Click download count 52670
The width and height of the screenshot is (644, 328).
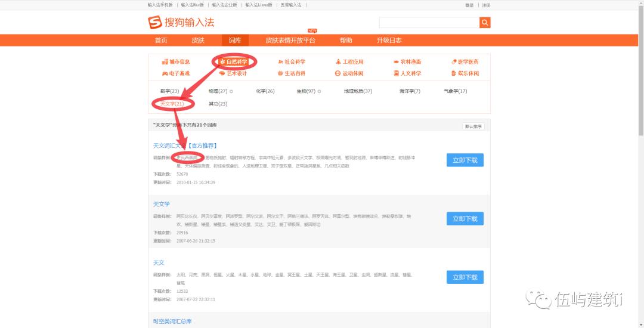pos(182,174)
